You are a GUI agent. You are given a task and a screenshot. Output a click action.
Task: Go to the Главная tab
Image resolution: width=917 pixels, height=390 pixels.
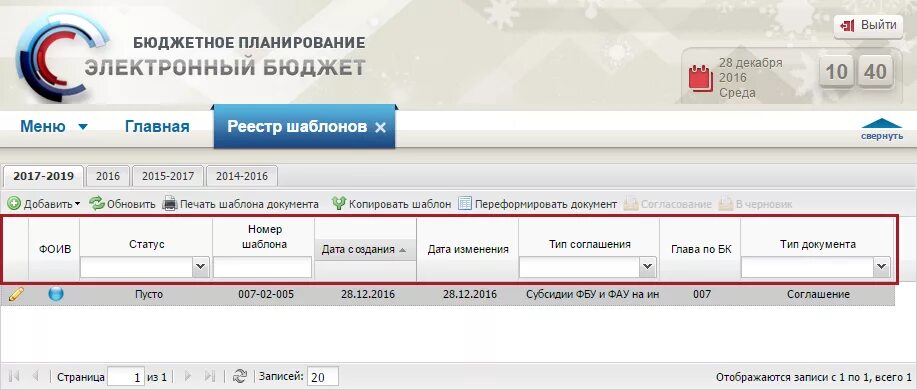[157, 126]
